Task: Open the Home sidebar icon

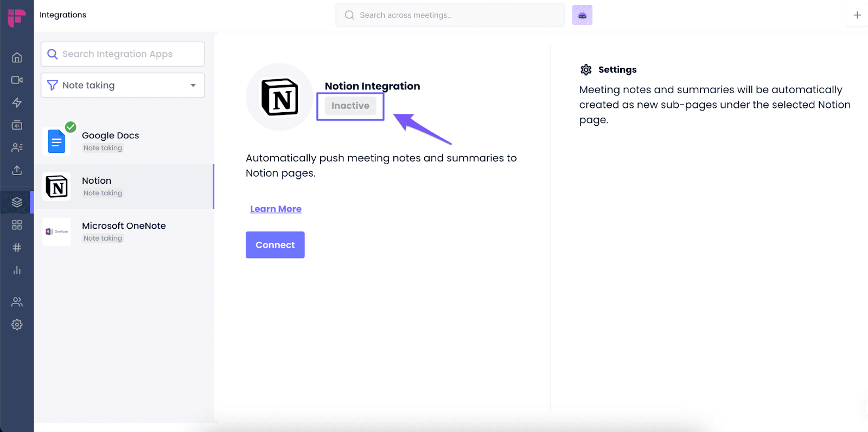Action: point(17,57)
